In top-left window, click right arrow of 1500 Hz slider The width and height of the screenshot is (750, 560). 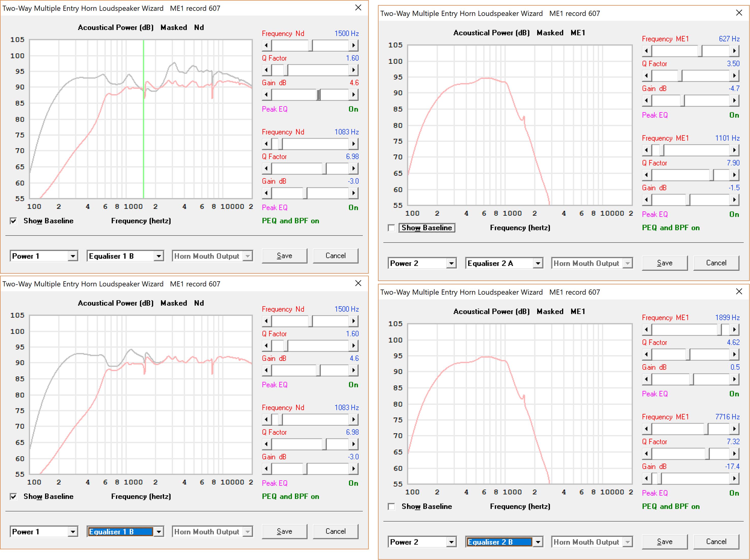pyautogui.click(x=354, y=45)
